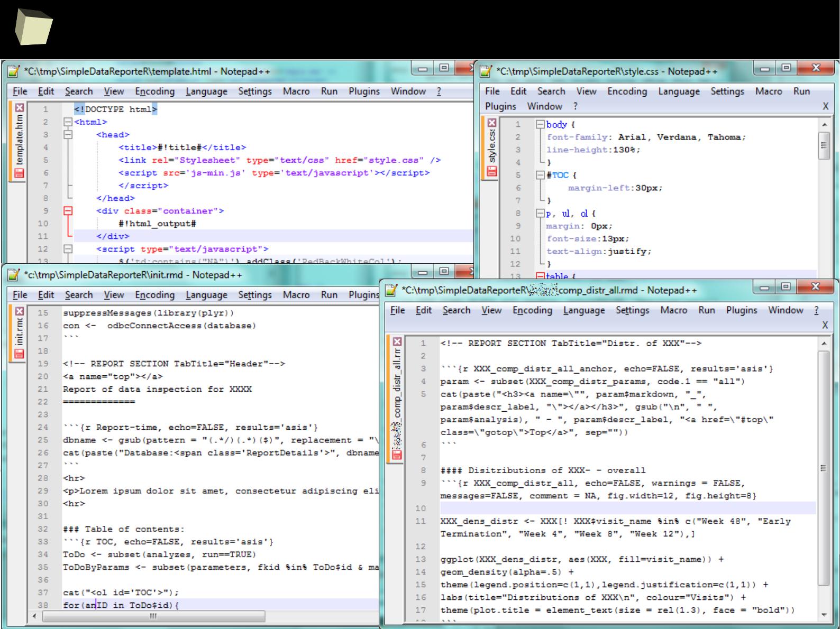Close the comp_distr_all.rmd vertical tab
Image resolution: width=840 pixels, height=629 pixels.
click(x=397, y=342)
